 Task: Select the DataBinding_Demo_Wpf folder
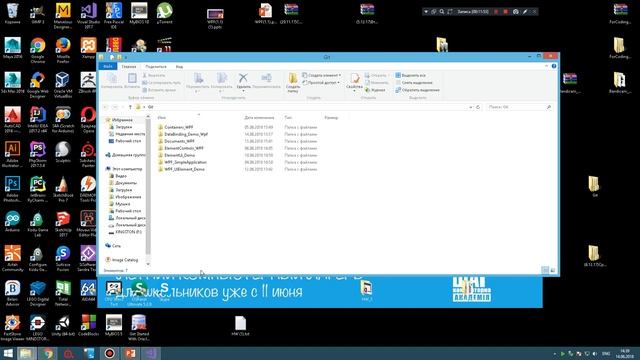tap(186, 134)
